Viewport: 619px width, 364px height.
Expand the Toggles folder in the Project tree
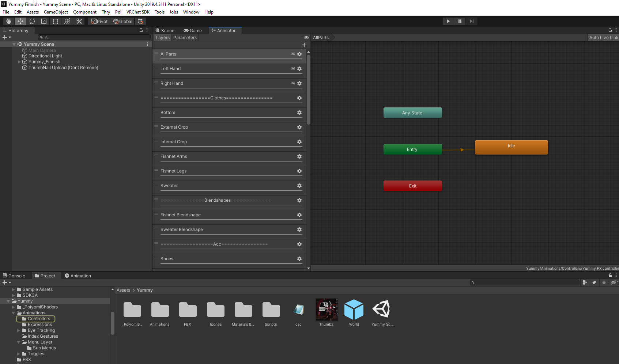pos(18,354)
